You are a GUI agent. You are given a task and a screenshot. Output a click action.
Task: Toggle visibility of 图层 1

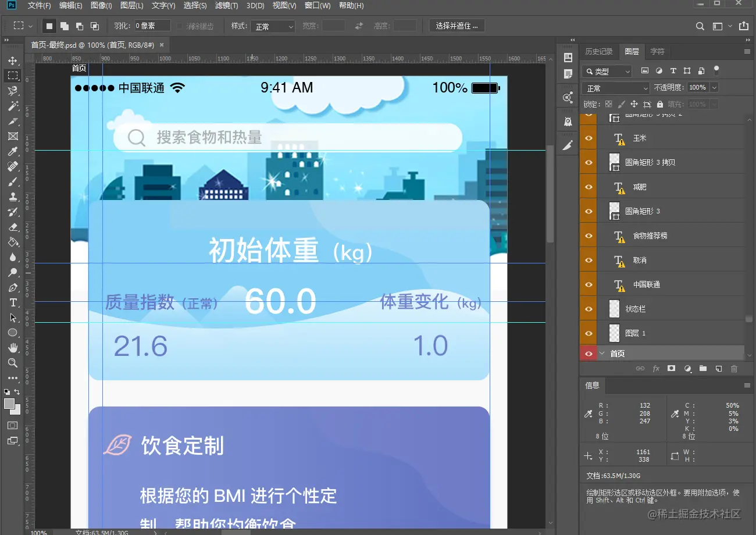[589, 333]
